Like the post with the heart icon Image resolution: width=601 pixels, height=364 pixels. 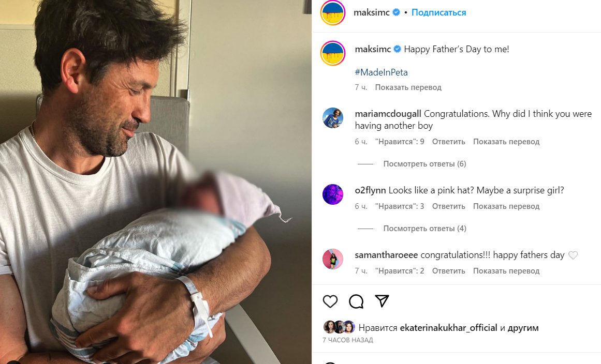point(330,301)
